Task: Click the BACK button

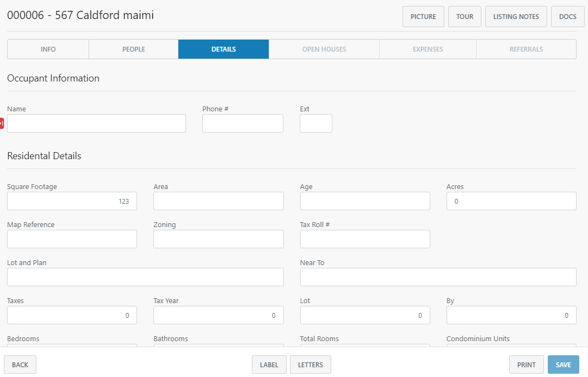Action: (20, 364)
